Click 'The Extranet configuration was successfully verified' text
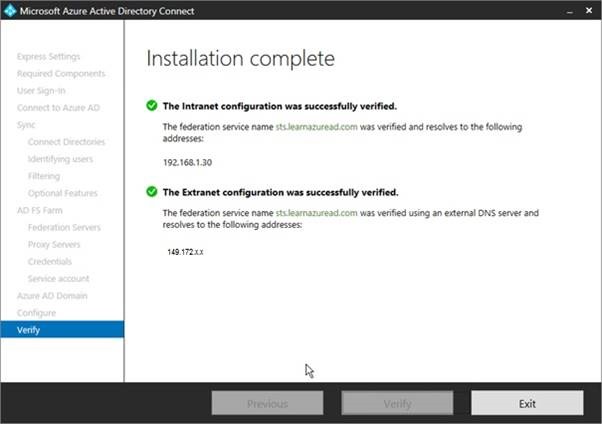 click(280, 192)
